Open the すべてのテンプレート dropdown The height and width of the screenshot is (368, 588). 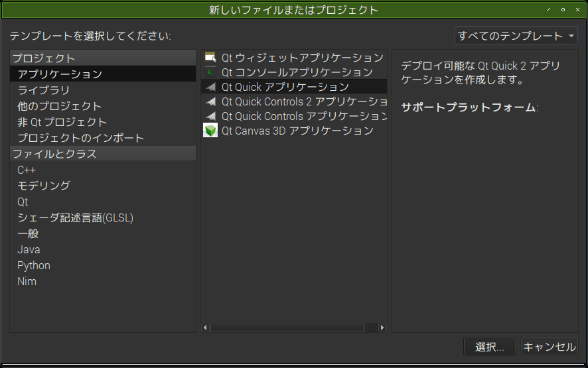pyautogui.click(x=516, y=36)
